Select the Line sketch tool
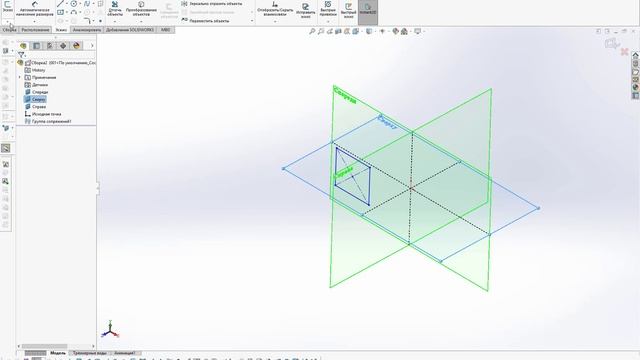The width and height of the screenshot is (640, 360). (60, 4)
